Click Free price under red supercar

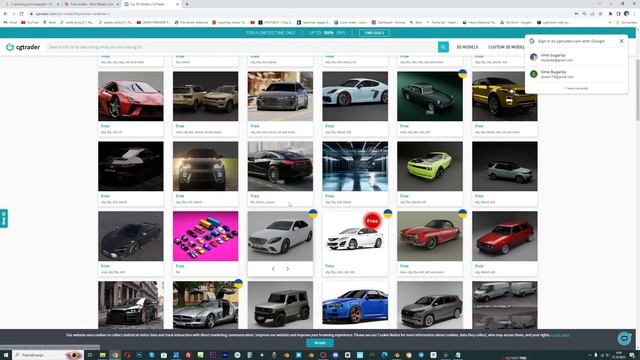105,126
